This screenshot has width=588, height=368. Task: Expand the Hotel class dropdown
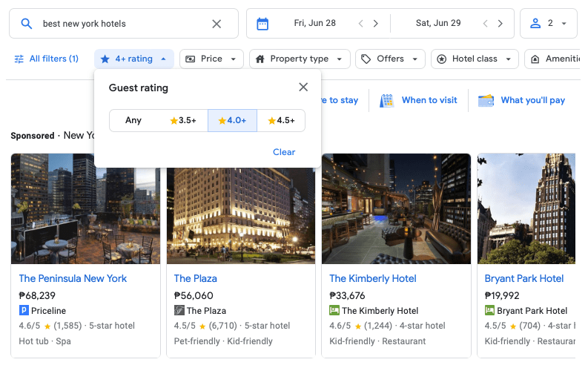pos(475,59)
